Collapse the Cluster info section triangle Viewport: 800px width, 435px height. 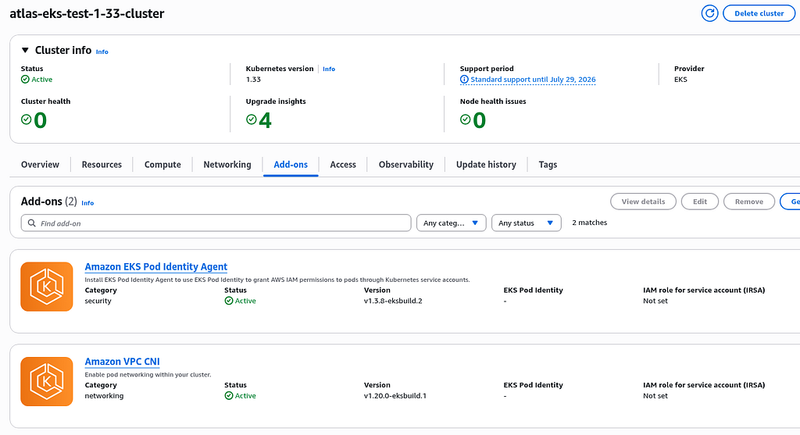24,50
